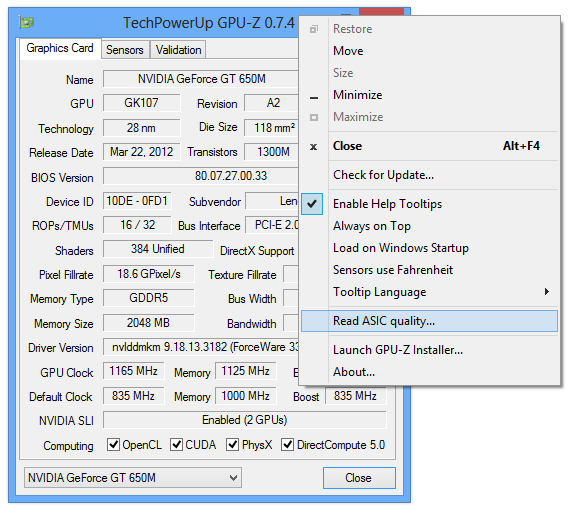The height and width of the screenshot is (515, 572).
Task: Click the Texture Fillrate label
Action: pos(242,275)
